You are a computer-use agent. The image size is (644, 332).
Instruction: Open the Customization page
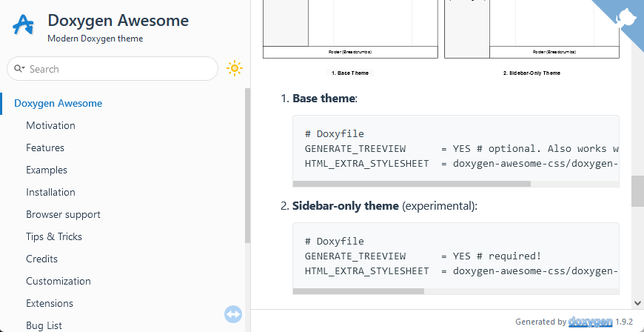[x=58, y=281]
